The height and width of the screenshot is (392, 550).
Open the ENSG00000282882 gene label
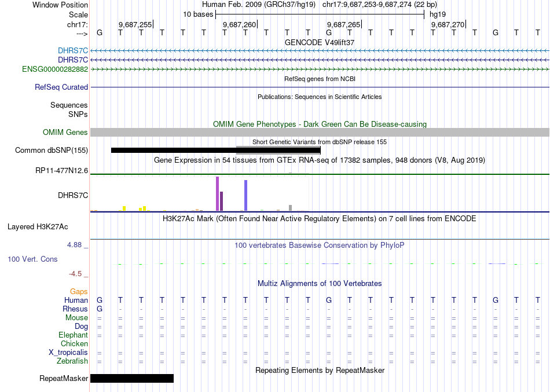55,69
